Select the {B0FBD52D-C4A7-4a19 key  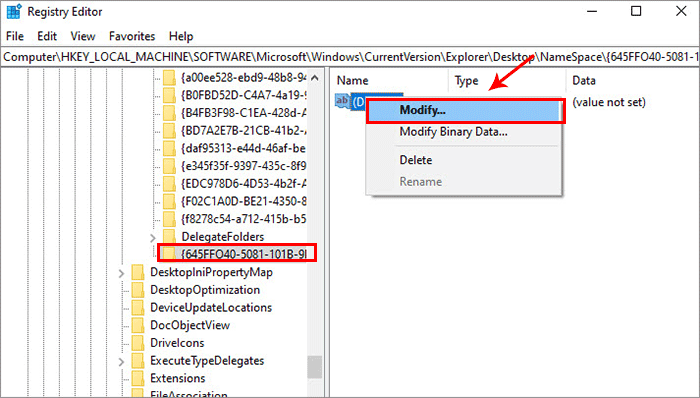click(244, 95)
